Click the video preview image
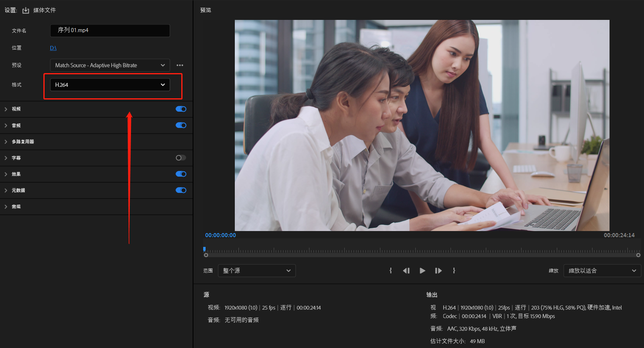 coord(422,125)
